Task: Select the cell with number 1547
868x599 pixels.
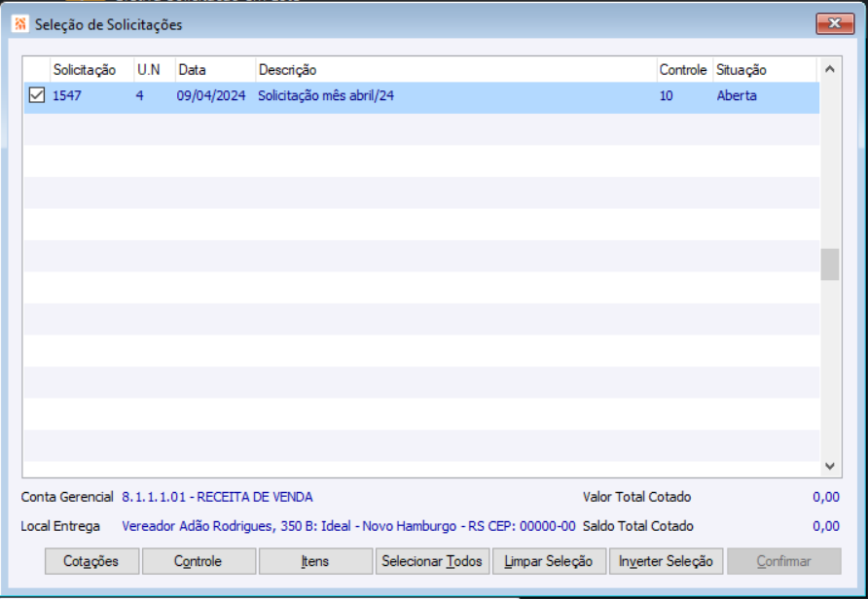Action: click(x=67, y=95)
